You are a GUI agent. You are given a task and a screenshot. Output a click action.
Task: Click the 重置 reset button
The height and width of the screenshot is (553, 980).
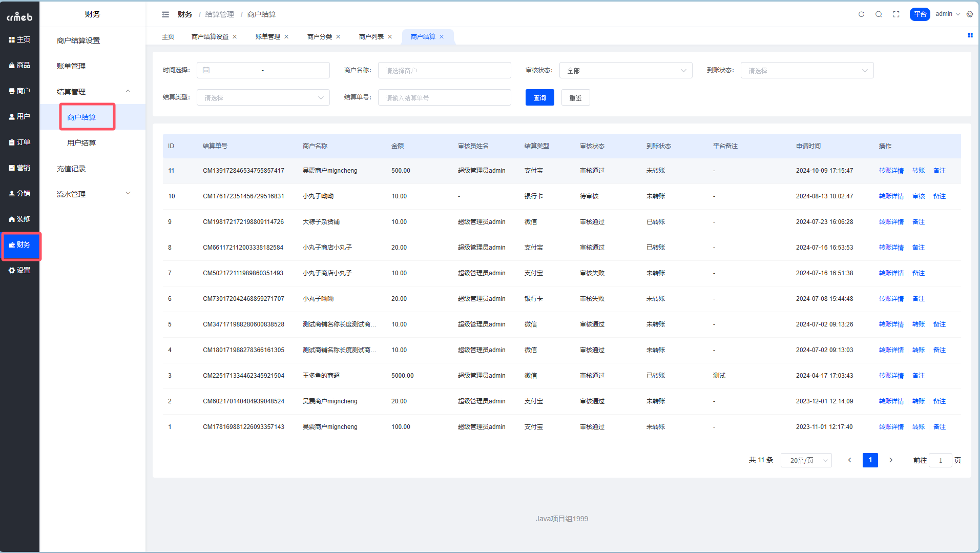coord(575,97)
